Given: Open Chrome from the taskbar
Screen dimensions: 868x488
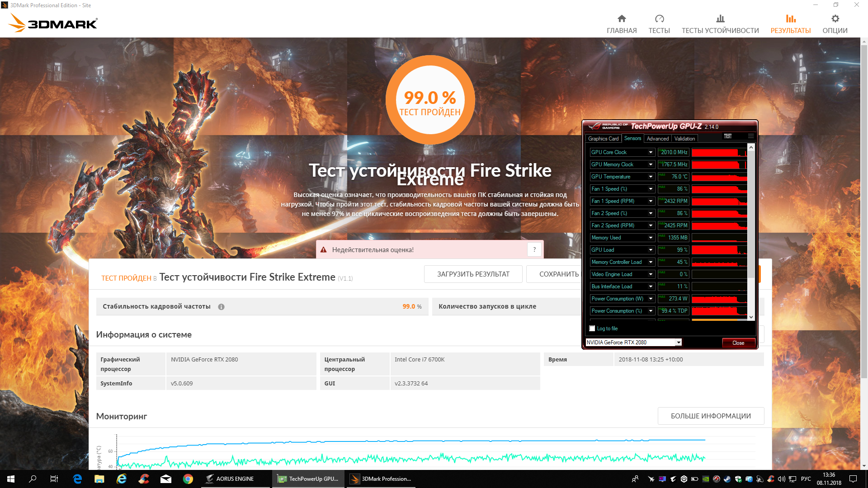Looking at the screenshot, I should (x=188, y=479).
